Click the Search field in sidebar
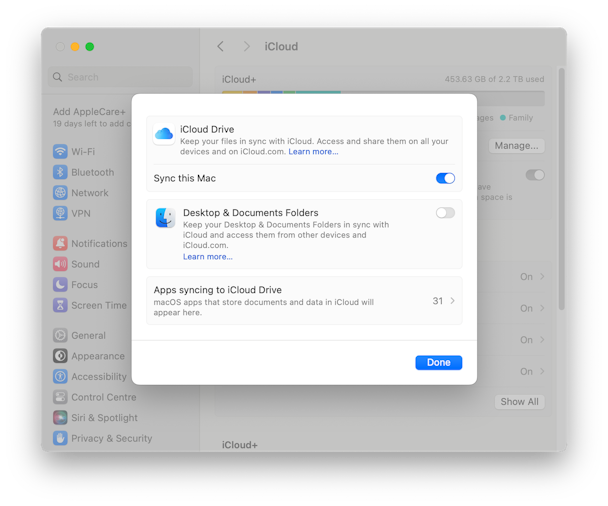Viewport: 608px width, 506px height. (x=120, y=77)
